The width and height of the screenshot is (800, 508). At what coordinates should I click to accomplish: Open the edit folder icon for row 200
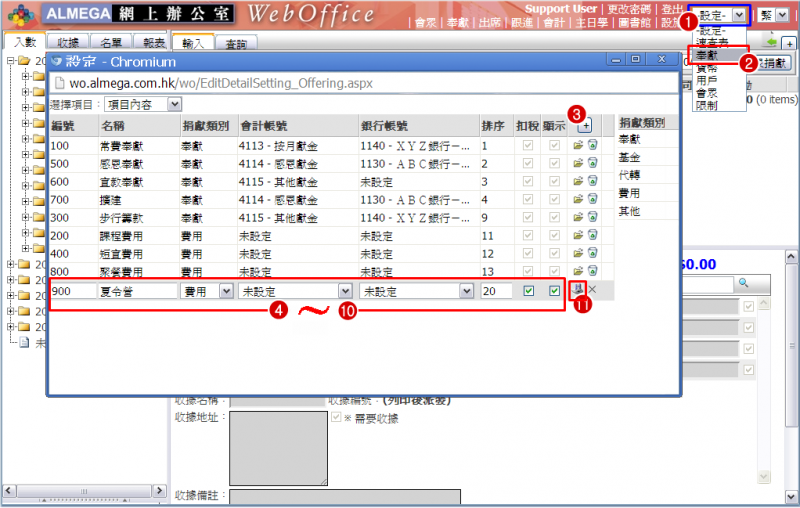(x=578, y=235)
